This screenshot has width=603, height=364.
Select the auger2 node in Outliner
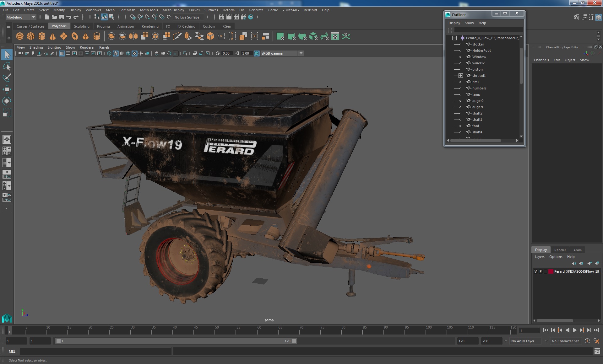(478, 101)
